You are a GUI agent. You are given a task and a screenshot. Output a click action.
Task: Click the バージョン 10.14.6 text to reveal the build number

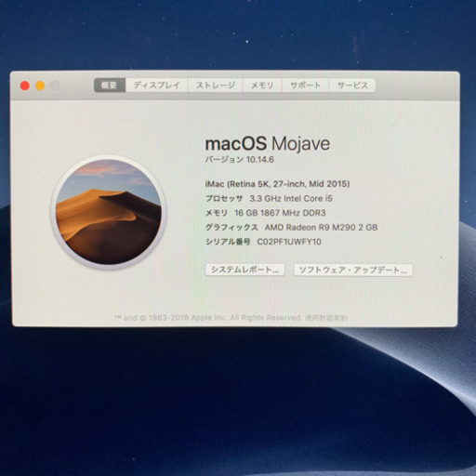pos(240,160)
